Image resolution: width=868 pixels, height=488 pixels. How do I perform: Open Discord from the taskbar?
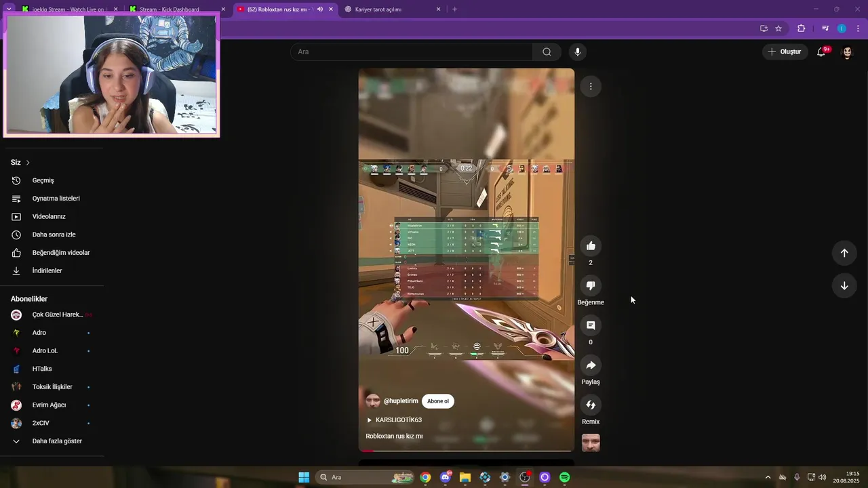coord(446,477)
